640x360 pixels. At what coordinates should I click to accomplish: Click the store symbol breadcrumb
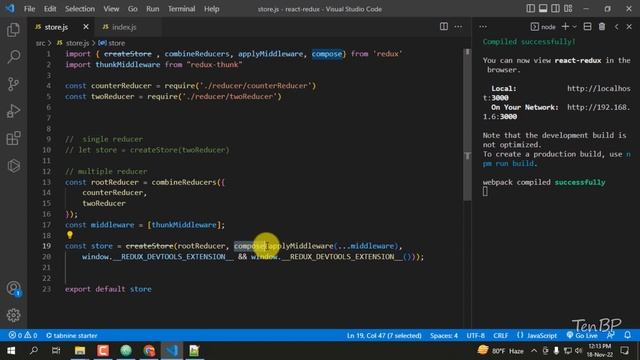click(112, 43)
